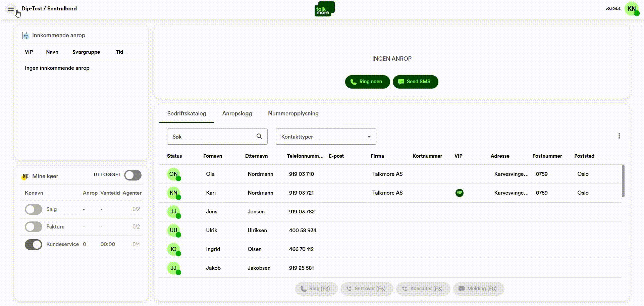The width and height of the screenshot is (644, 306).
Task: Switch to the Anropslogg tab
Action: (x=237, y=113)
